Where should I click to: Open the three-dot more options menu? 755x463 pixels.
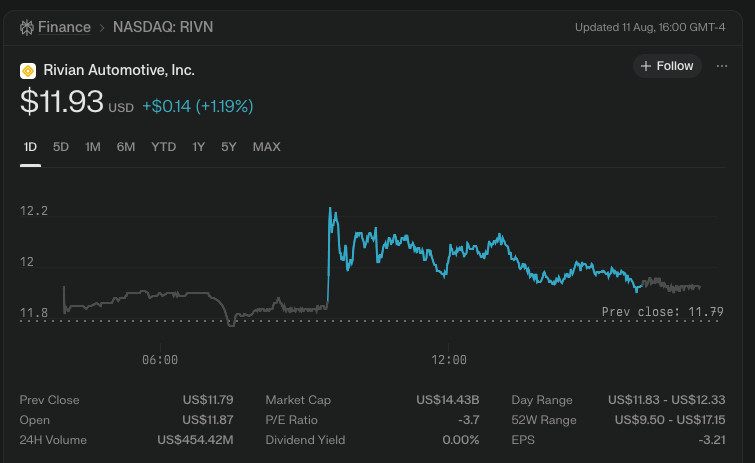coord(721,66)
